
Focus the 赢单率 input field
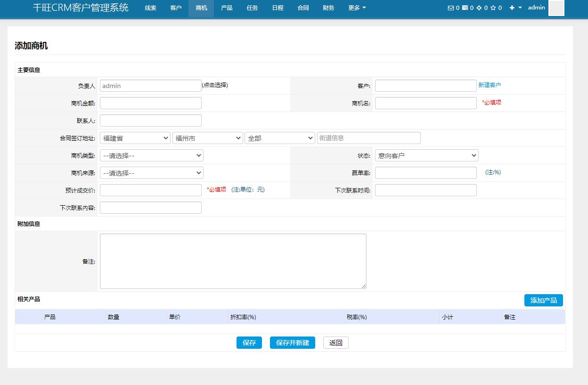click(x=426, y=173)
